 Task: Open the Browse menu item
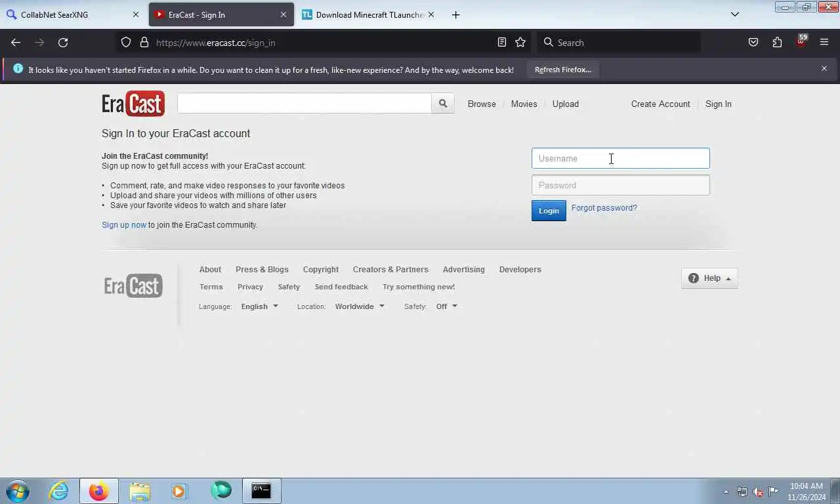pos(482,104)
